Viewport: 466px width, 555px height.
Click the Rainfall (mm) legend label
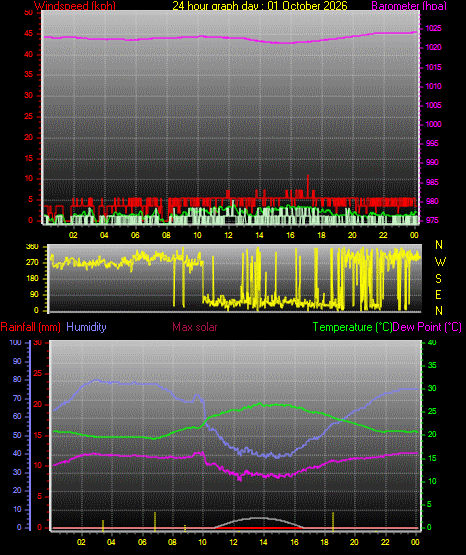30,327
